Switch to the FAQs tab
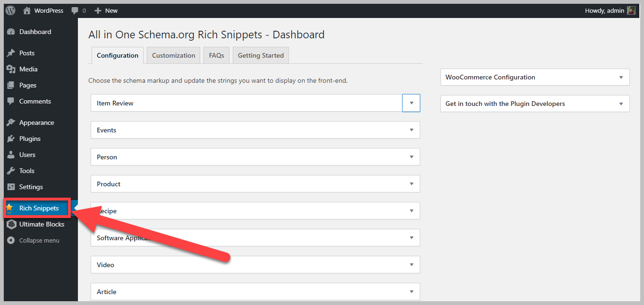The width and height of the screenshot is (644, 305). pos(216,55)
